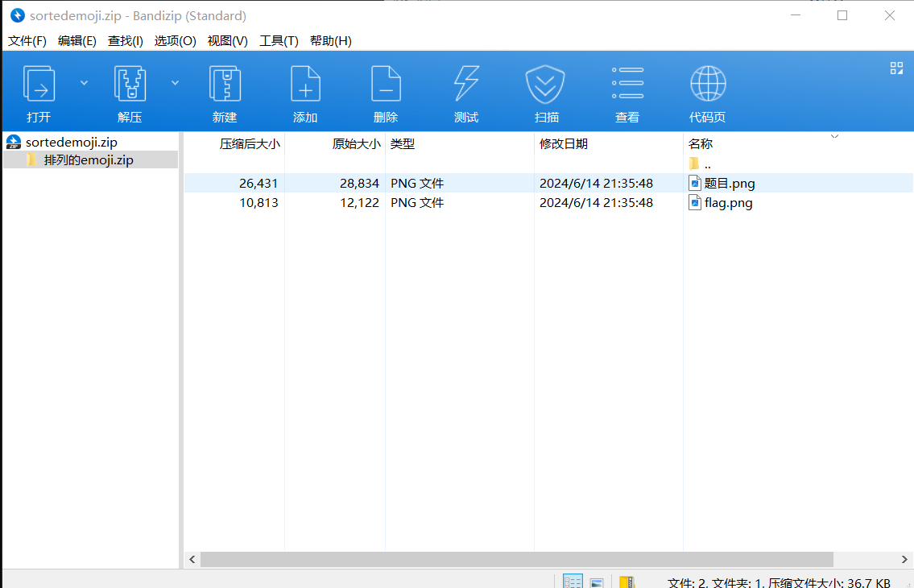914x588 pixels.
Task: Maximize the Bandizip window
Action: point(842,16)
